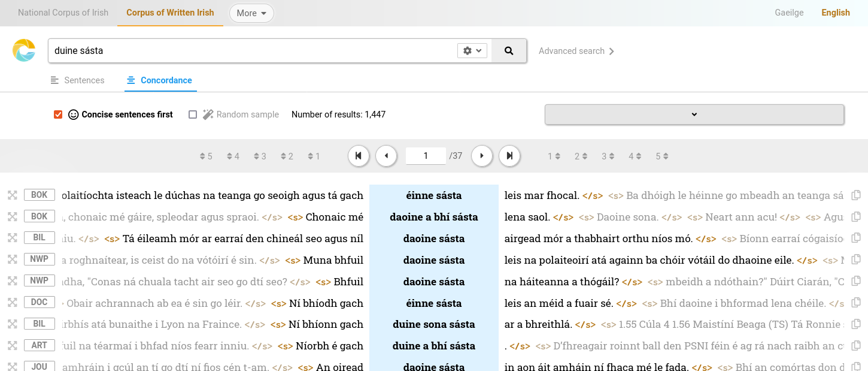Image resolution: width=868 pixels, height=371 pixels.
Task: Open Advanced search
Action: pos(576,51)
